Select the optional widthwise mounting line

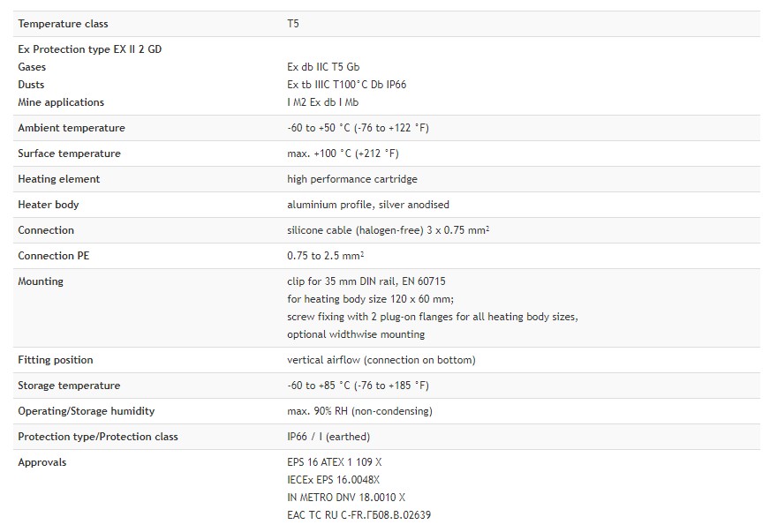[356, 334]
